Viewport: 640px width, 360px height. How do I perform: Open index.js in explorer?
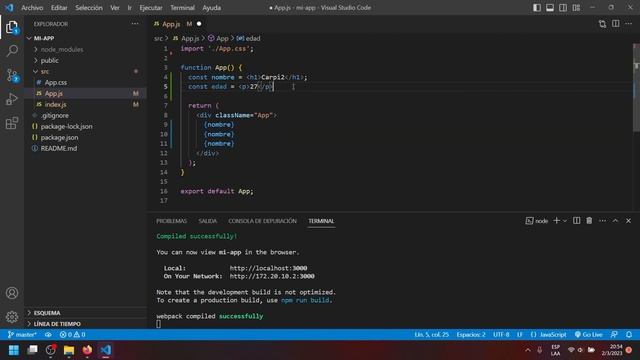[86, 104]
